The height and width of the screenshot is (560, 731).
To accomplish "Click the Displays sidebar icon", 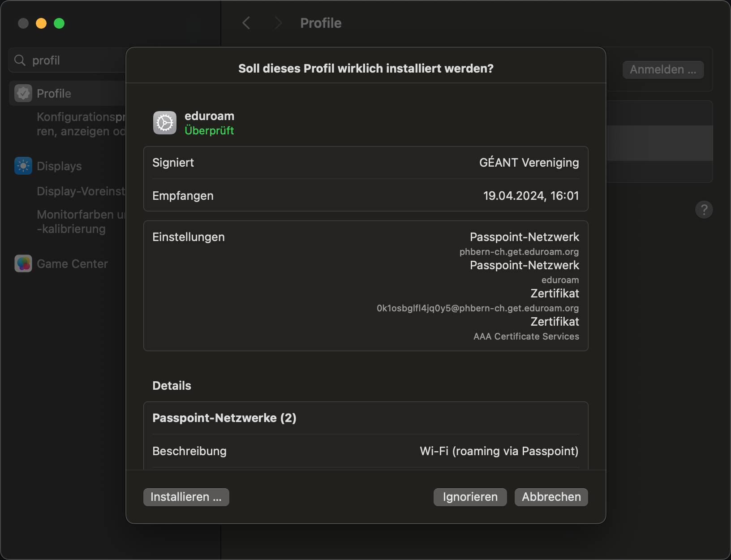I will 23,166.
